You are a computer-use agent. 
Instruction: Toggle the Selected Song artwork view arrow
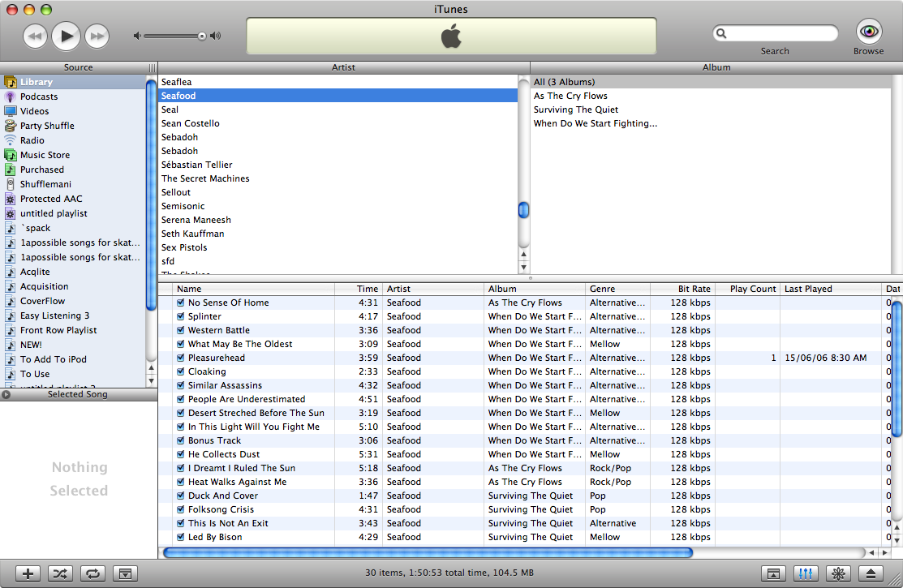6,394
